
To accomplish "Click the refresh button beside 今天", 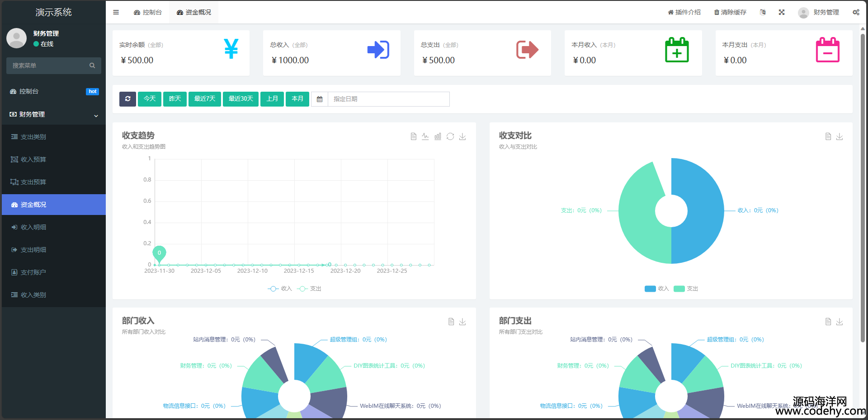I will (x=127, y=99).
